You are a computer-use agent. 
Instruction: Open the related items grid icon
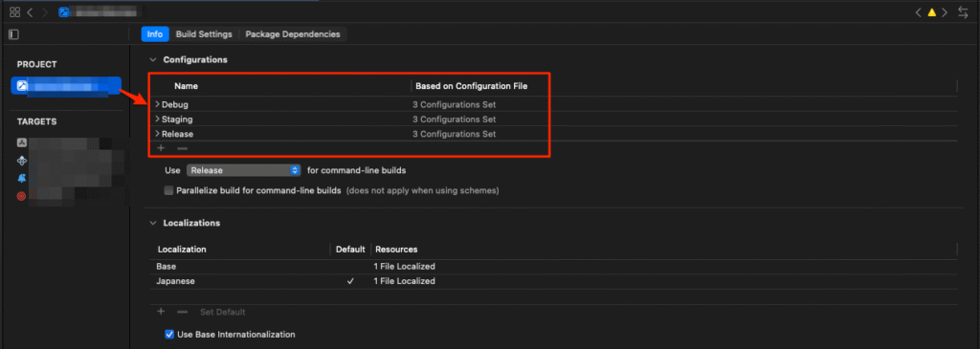pyautogui.click(x=15, y=11)
